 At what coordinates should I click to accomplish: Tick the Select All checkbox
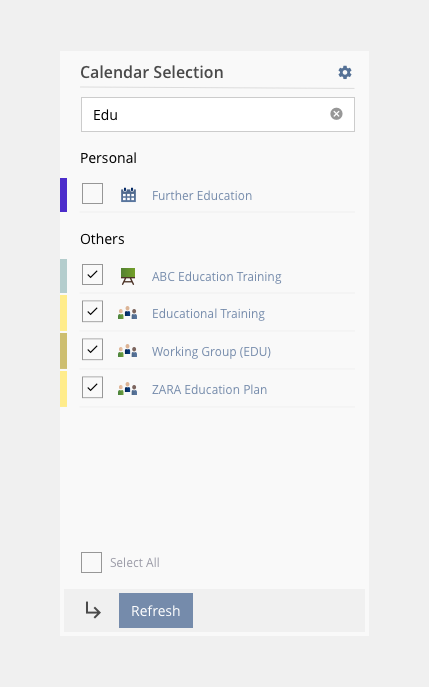click(92, 563)
